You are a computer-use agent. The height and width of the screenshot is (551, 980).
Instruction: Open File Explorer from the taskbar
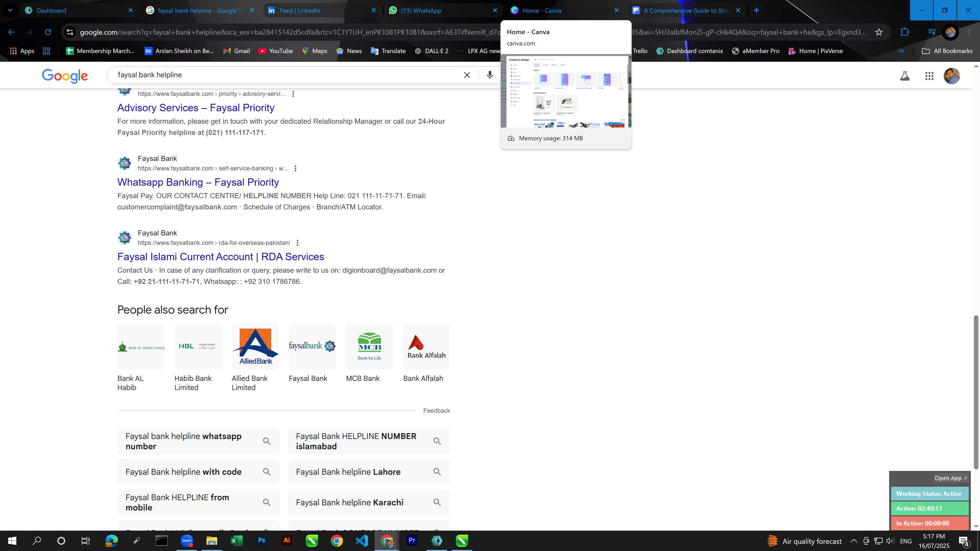pos(212,540)
